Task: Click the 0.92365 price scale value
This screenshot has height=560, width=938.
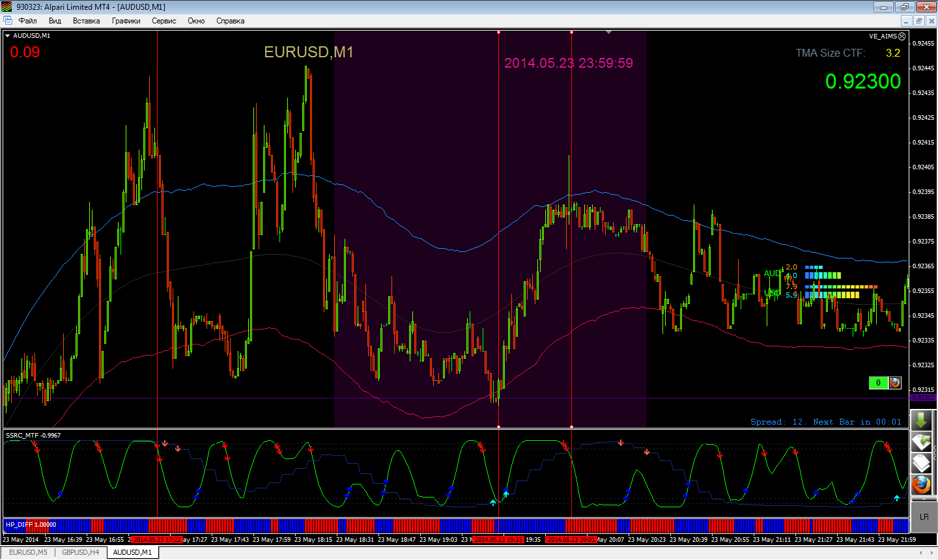Action: 924,266
